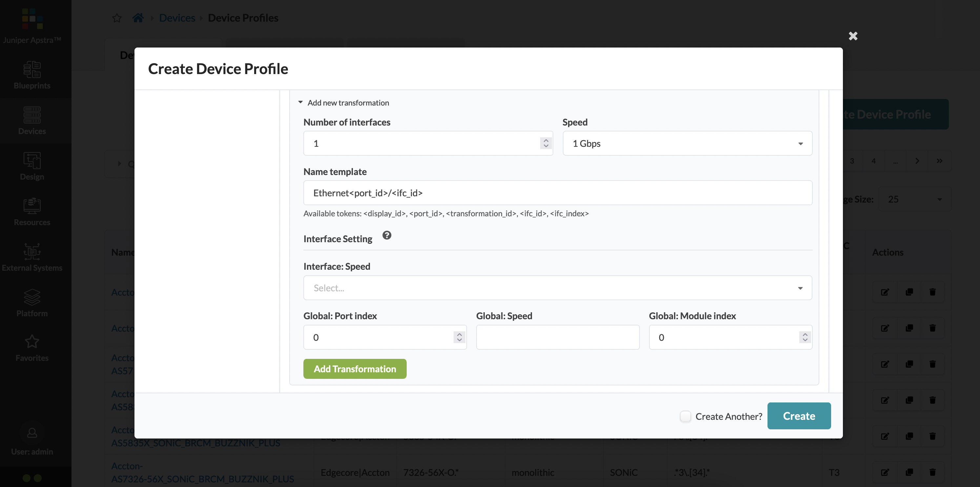
Task: Edit the AS7326-56X SONiC profile row
Action: [x=885, y=472]
